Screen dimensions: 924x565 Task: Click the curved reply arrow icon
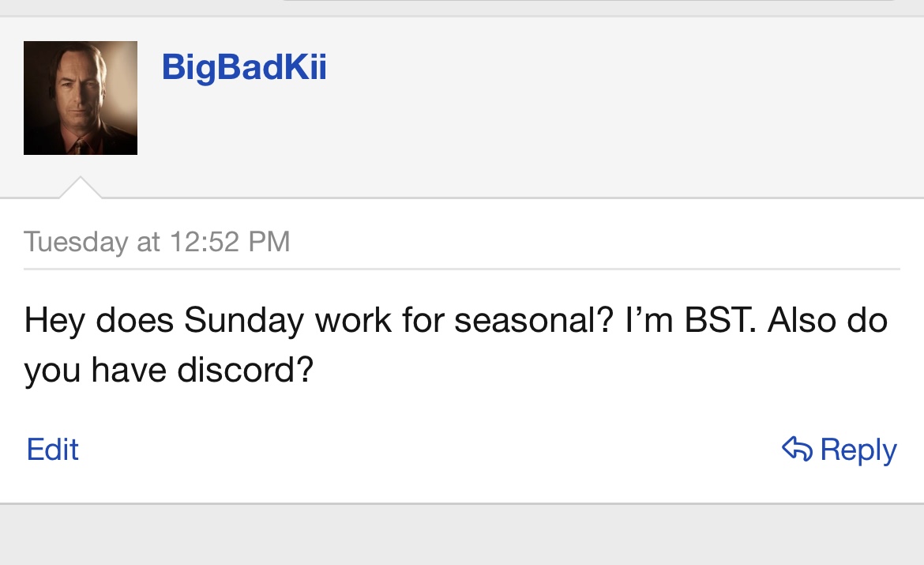coord(797,449)
